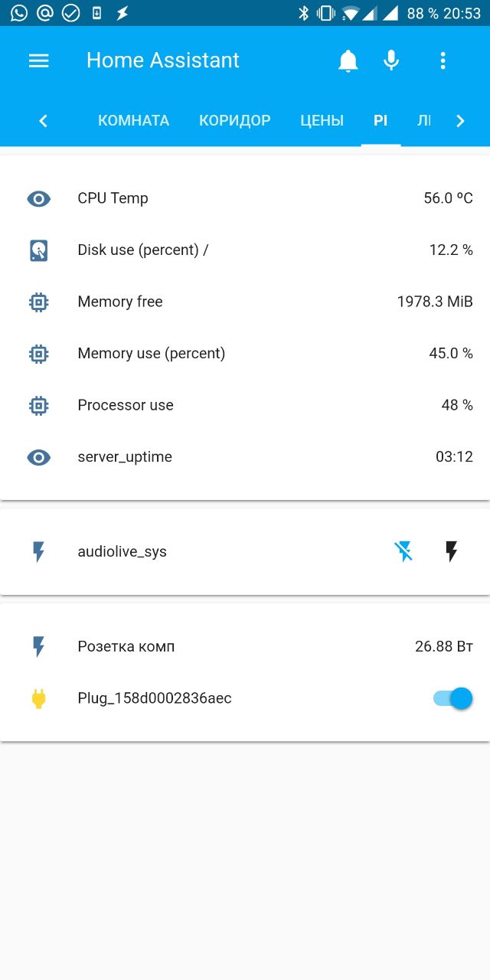Turn off audiolive_sys with crossed flash icon
Viewport: 490px width, 980px height.
(404, 551)
